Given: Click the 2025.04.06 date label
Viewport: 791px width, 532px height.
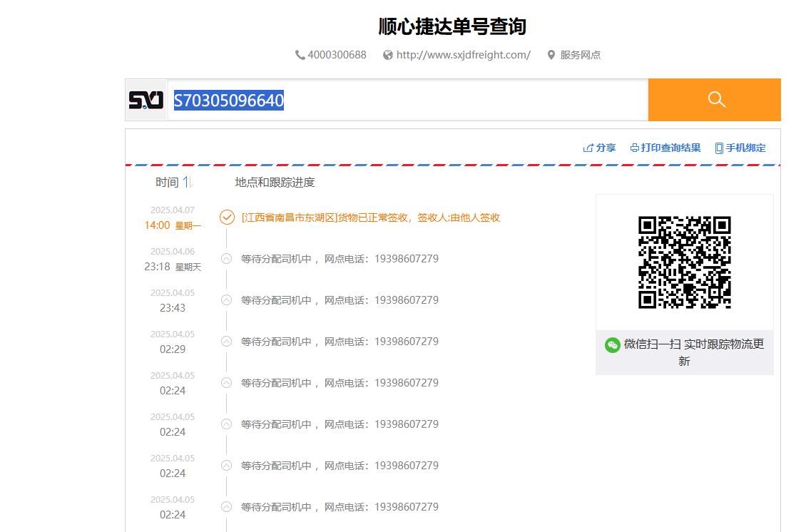Looking at the screenshot, I should click(x=173, y=252).
